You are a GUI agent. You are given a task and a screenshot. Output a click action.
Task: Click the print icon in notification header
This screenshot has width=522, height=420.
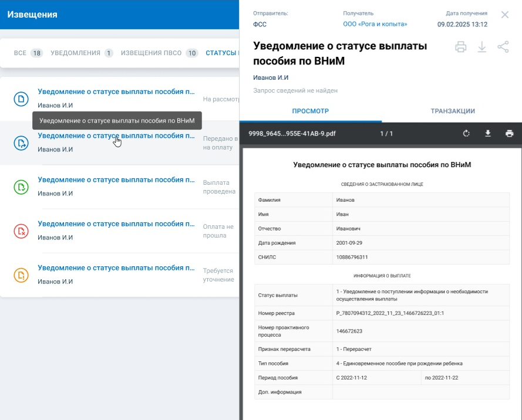(x=461, y=48)
